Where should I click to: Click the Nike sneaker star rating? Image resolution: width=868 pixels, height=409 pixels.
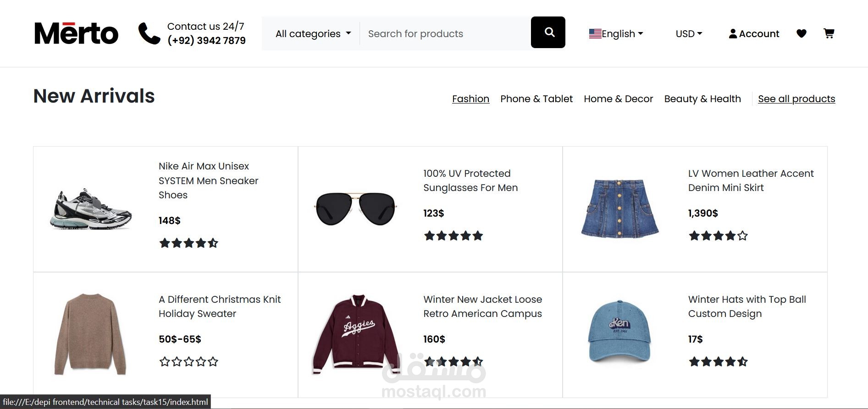[x=188, y=243]
